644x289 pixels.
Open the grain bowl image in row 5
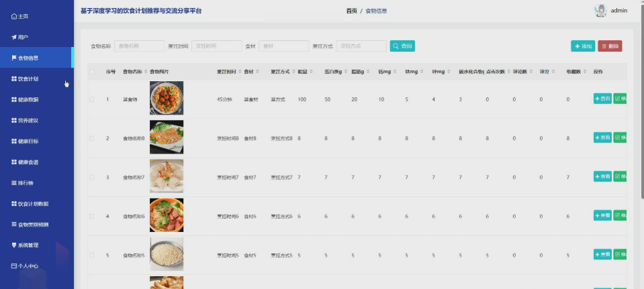[x=167, y=254]
